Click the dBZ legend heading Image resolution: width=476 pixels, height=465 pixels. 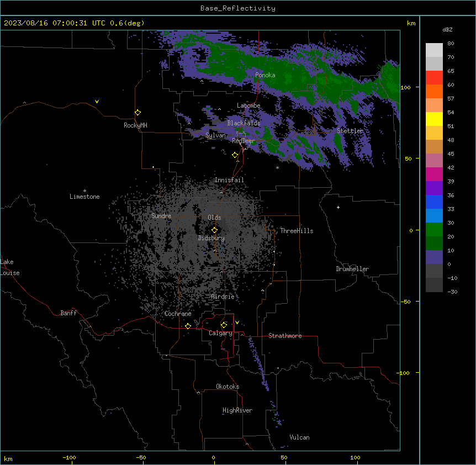coord(447,30)
